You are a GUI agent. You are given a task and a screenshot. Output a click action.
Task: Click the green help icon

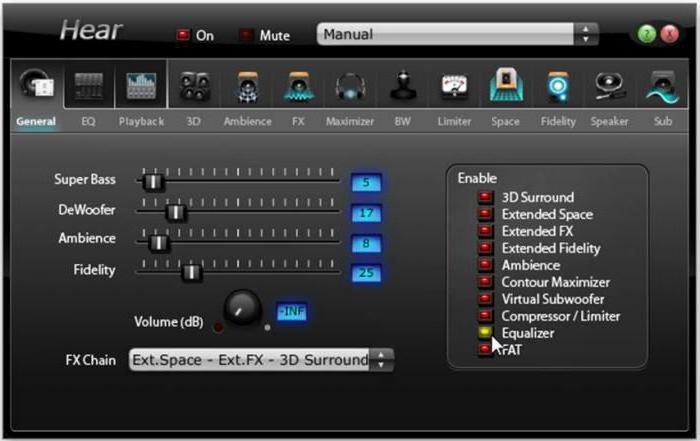[647, 35]
